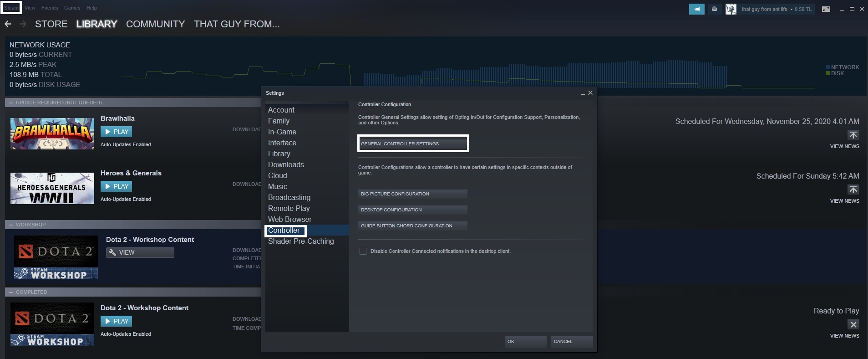This screenshot has height=359, width=868.
Task: Minimize the Settings dialog
Action: [583, 93]
